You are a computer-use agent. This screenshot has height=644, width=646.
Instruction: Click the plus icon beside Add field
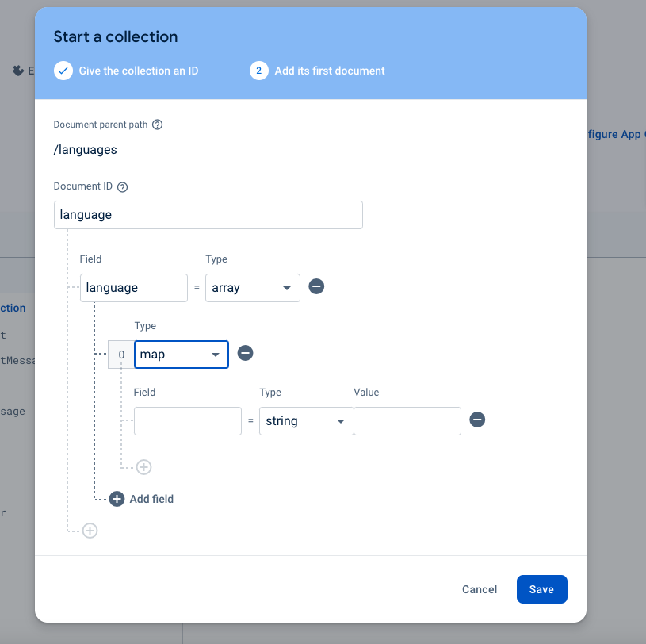(117, 499)
